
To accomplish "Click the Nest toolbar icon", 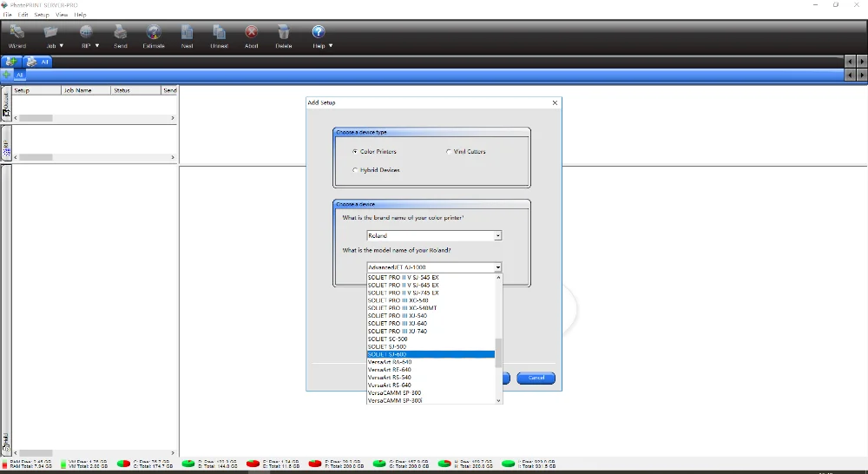I will (187, 32).
